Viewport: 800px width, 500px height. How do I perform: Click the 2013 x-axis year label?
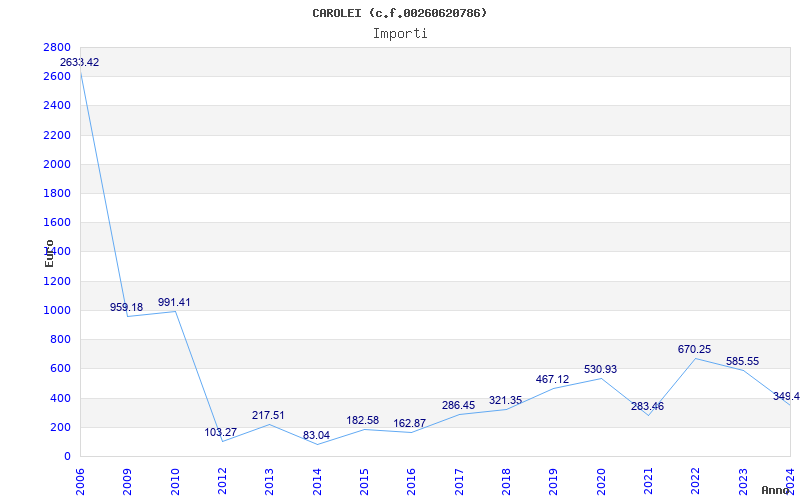[x=269, y=482]
